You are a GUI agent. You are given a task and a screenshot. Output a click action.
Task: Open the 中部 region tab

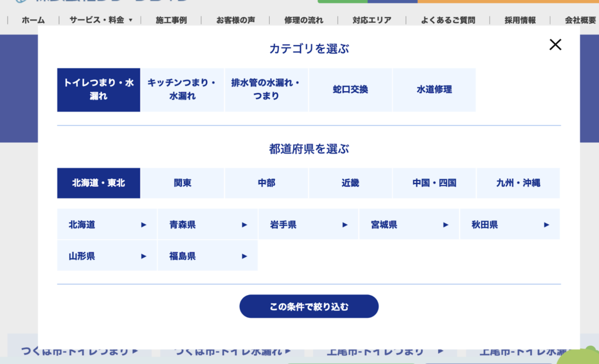tap(266, 183)
